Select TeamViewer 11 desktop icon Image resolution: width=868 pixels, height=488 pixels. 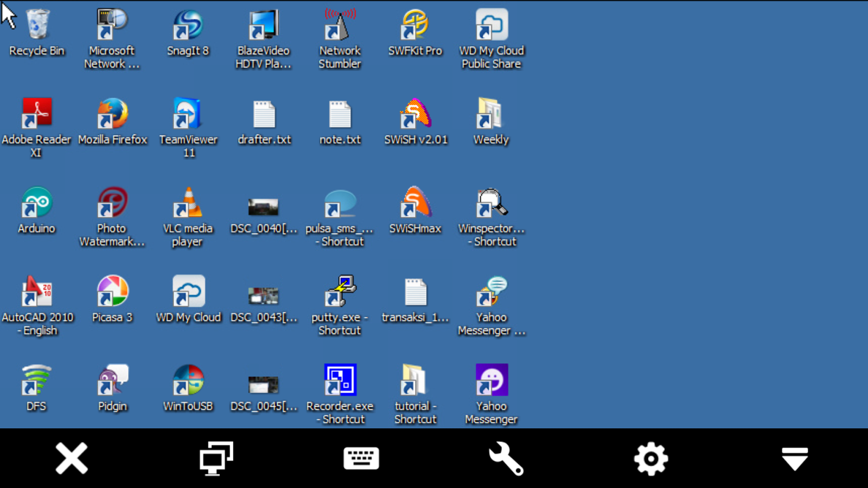[188, 114]
